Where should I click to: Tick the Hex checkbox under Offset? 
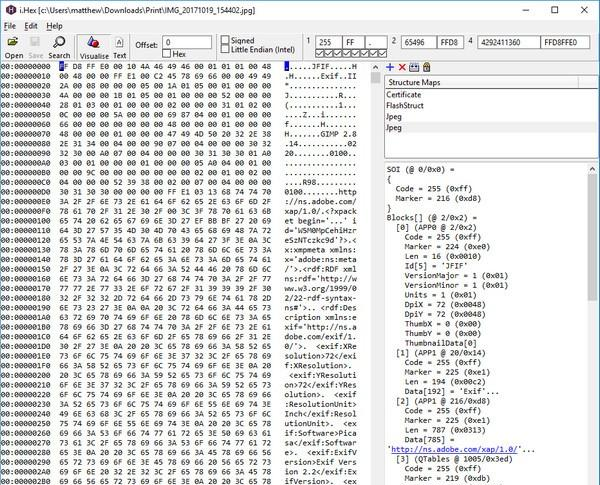[166, 54]
